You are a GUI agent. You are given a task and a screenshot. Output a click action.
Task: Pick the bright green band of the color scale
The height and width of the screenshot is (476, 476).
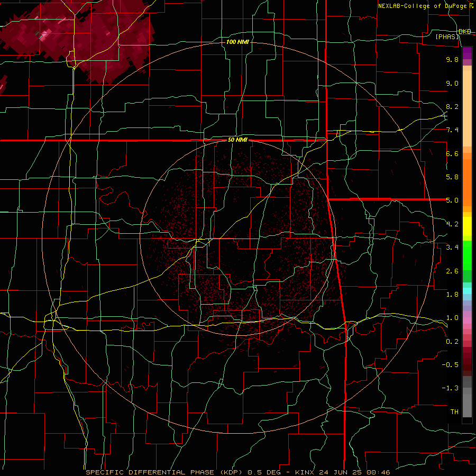coord(467,255)
